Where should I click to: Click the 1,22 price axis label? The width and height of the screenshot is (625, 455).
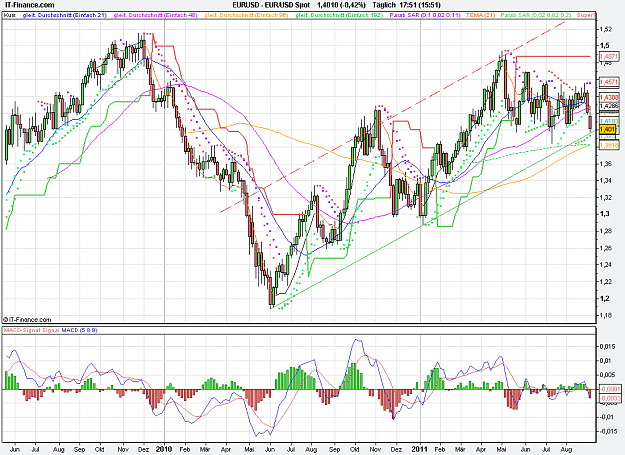pos(605,282)
